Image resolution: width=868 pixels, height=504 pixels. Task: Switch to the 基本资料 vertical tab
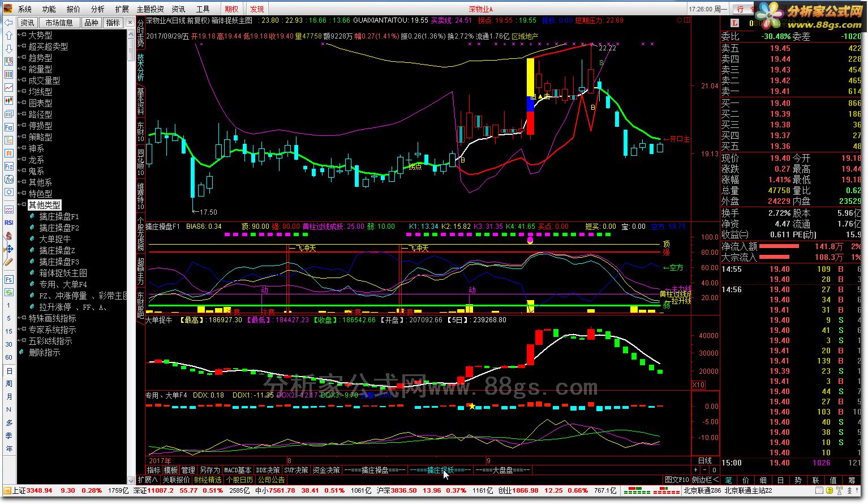click(140, 101)
